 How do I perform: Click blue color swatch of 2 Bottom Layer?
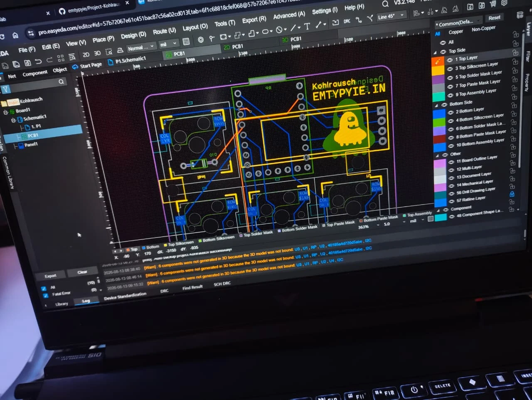(439, 114)
